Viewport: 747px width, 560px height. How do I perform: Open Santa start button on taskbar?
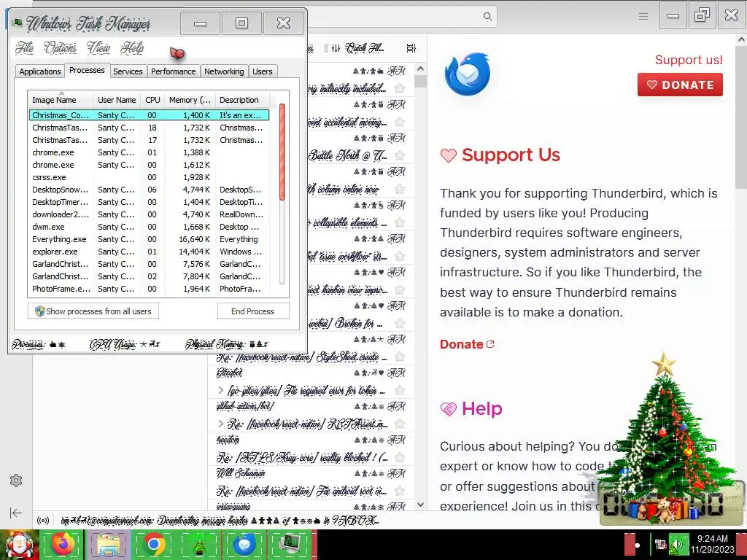tap(18, 545)
